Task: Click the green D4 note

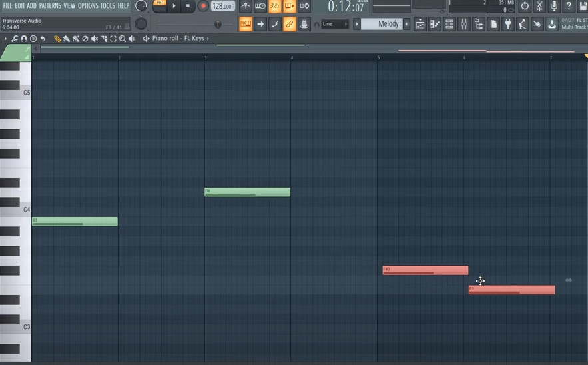Action: pyautogui.click(x=248, y=192)
